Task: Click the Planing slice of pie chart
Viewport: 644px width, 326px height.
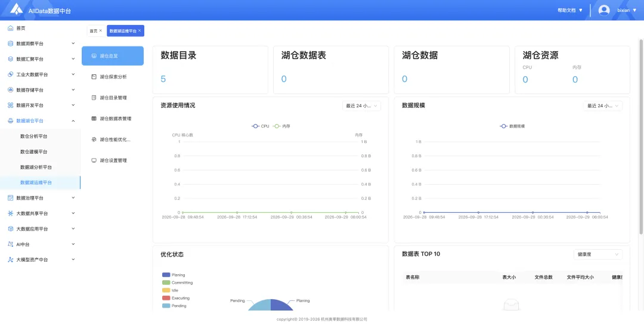Action: 281,306
